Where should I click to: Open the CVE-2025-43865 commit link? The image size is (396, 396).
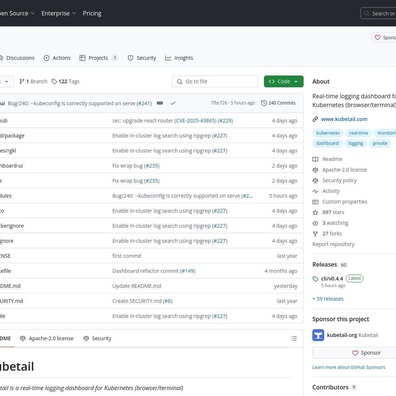[x=195, y=121]
